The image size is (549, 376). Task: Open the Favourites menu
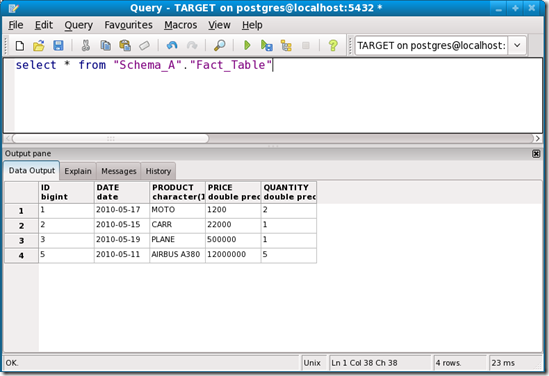[128, 25]
